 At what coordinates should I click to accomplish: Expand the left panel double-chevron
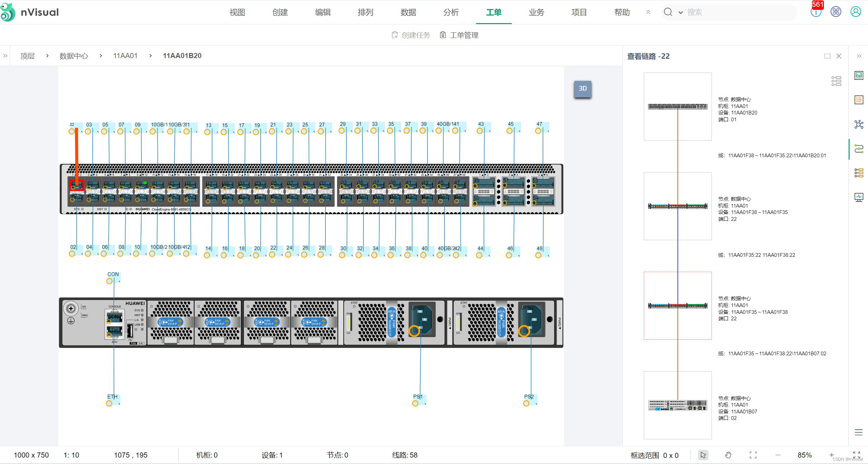5,56
